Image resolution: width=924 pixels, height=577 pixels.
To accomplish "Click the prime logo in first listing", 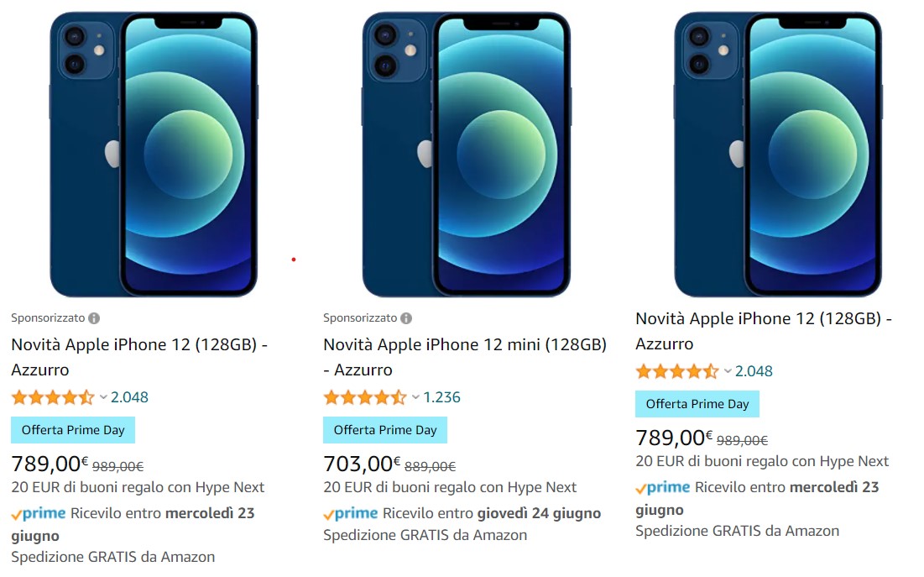I will pos(39,514).
